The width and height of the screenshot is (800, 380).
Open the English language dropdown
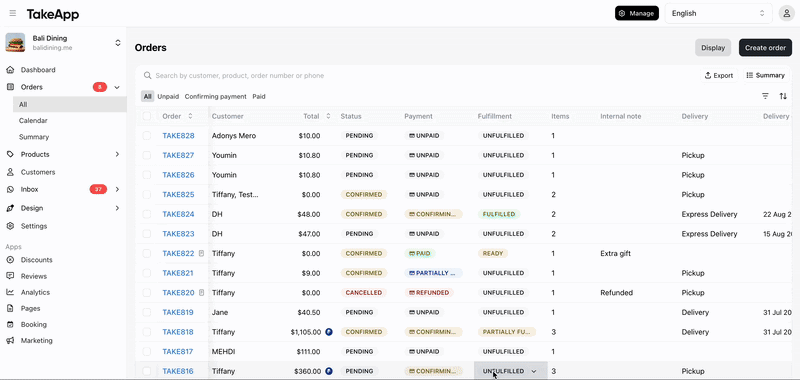click(718, 14)
